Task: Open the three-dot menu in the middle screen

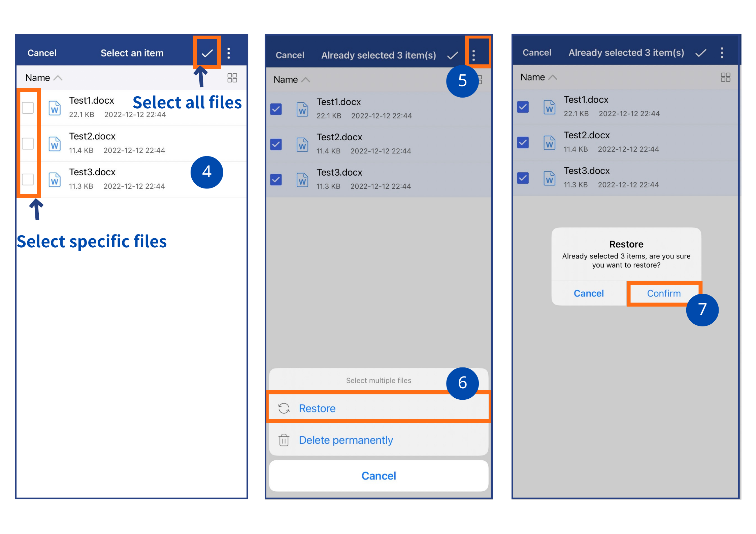Action: tap(473, 55)
